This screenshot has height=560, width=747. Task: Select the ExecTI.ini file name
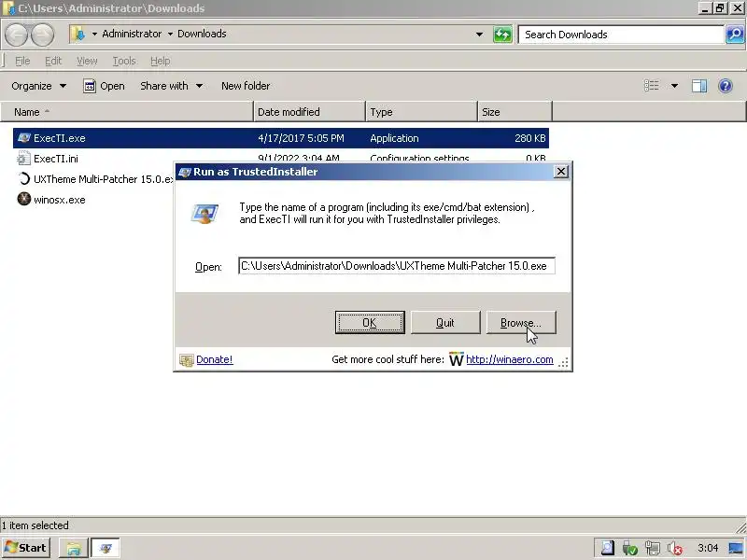click(x=56, y=159)
